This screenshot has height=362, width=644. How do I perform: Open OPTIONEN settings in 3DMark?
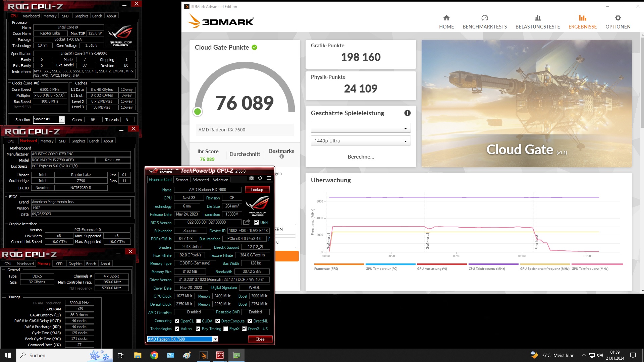618,22
